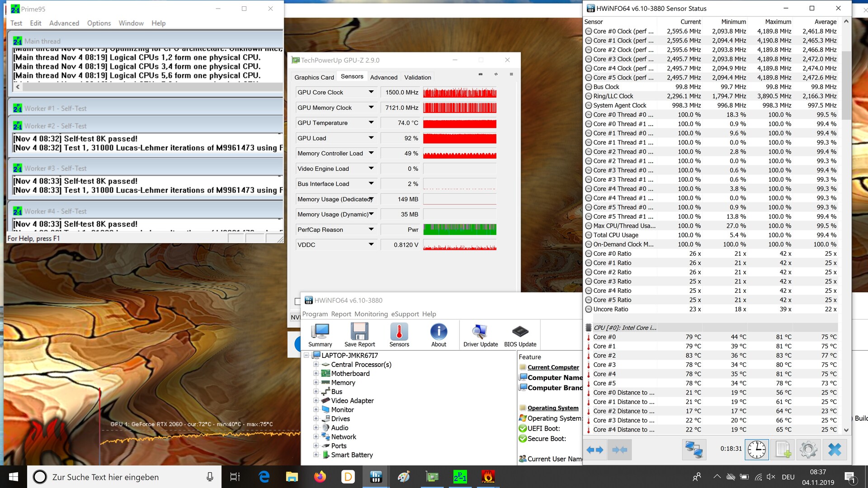Take GPU-Z screenshot with camera icon
Screen dimensions: 868x488
[481, 74]
